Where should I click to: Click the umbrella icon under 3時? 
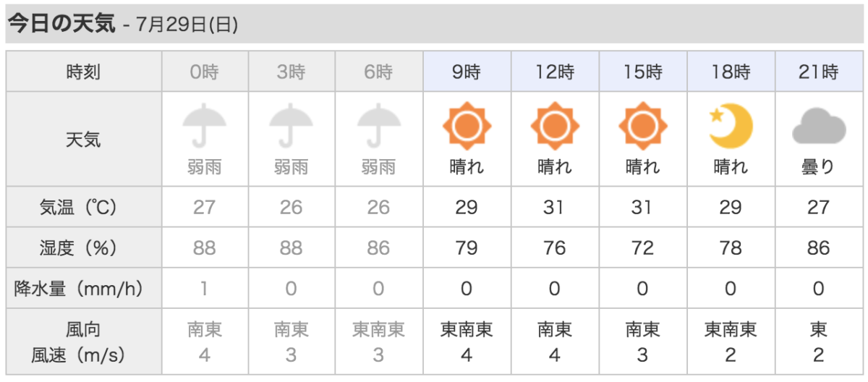pos(292,125)
